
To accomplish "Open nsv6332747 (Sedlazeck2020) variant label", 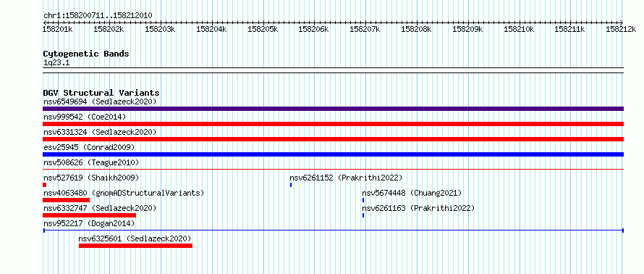I will point(100,208).
